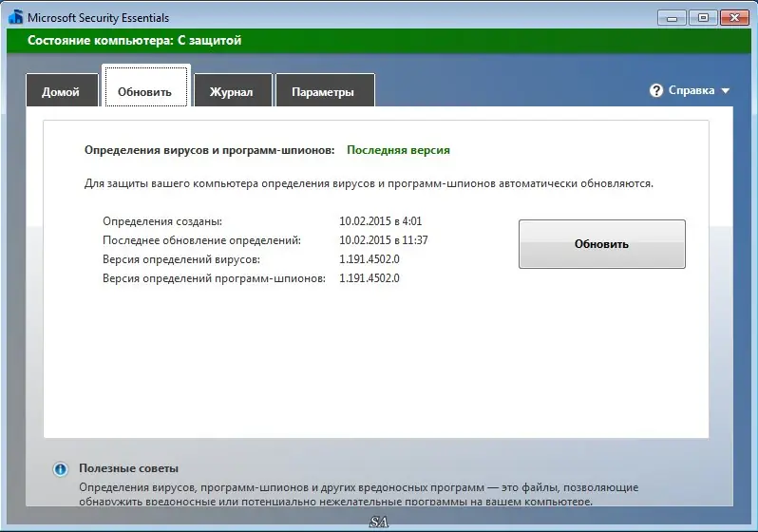758x532 pixels.
Task: Click the heading Определения вирусов и программ-шпионов
Action: [x=209, y=150]
